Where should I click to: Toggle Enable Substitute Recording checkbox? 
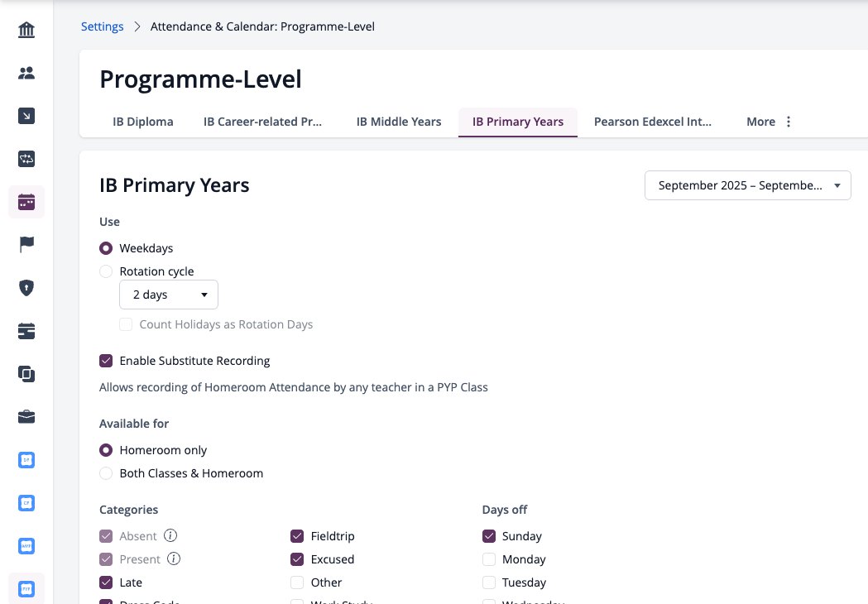tap(106, 361)
